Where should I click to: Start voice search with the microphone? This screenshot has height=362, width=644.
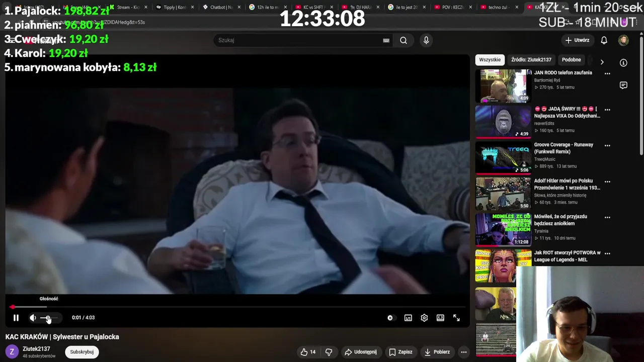426,40
